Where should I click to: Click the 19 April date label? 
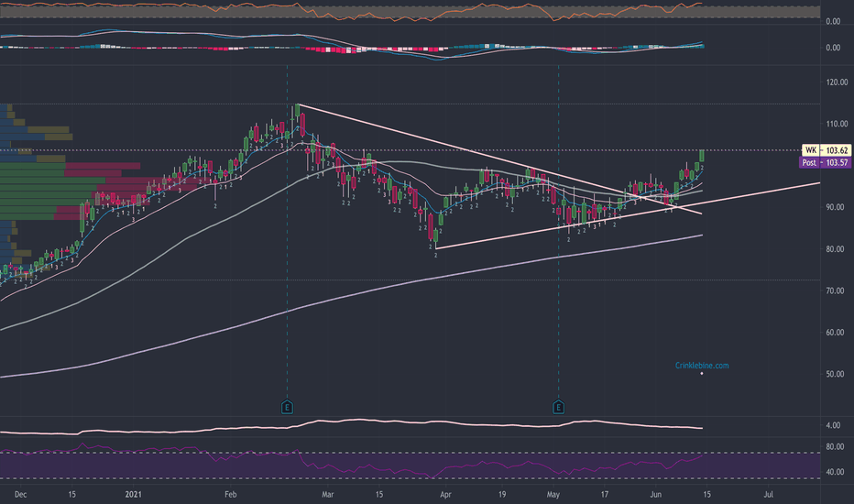click(501, 495)
